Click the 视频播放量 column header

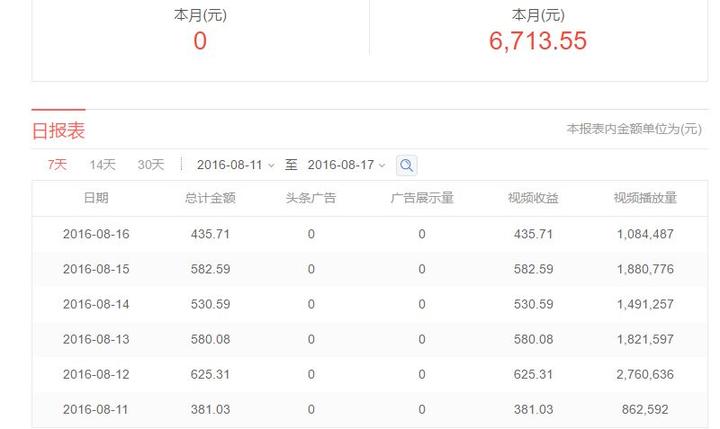point(645,198)
